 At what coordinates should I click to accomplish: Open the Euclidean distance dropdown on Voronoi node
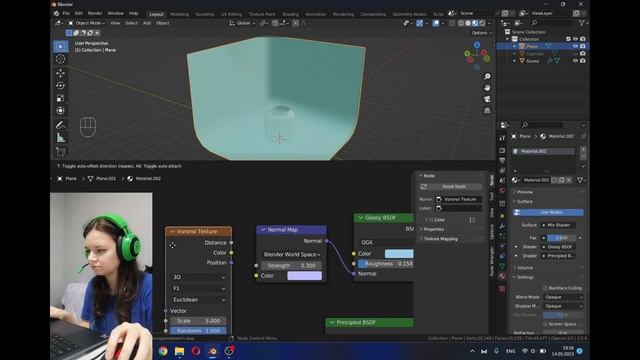coord(198,300)
